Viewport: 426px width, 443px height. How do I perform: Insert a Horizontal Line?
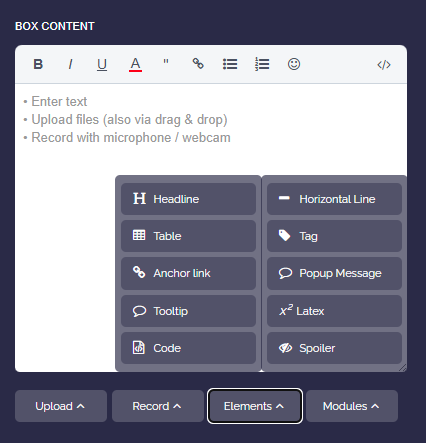(334, 199)
